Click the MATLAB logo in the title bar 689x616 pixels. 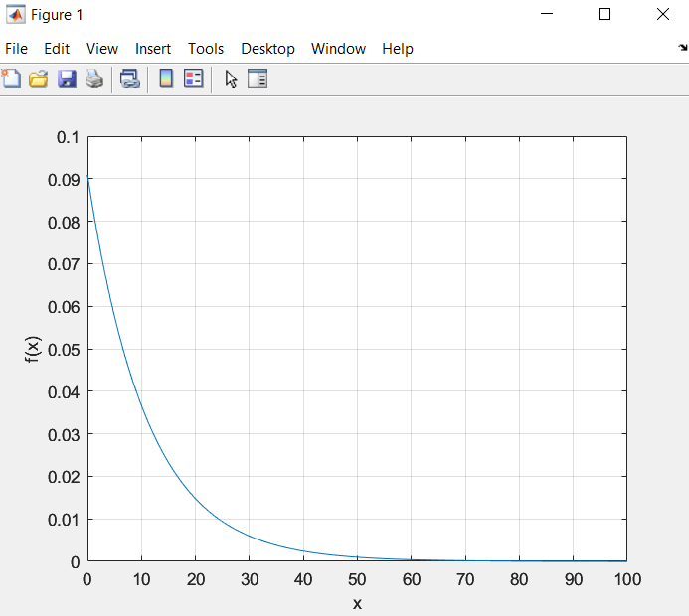15,15
